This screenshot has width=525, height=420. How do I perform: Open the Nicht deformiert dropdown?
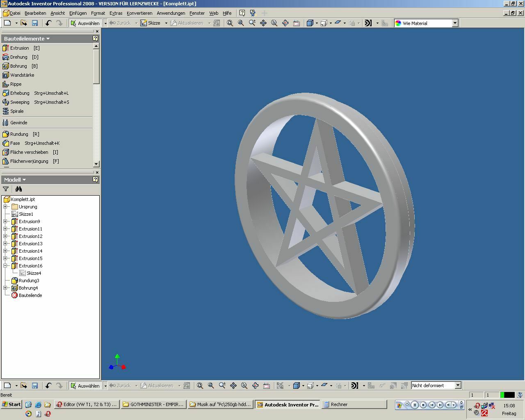[x=458, y=386]
